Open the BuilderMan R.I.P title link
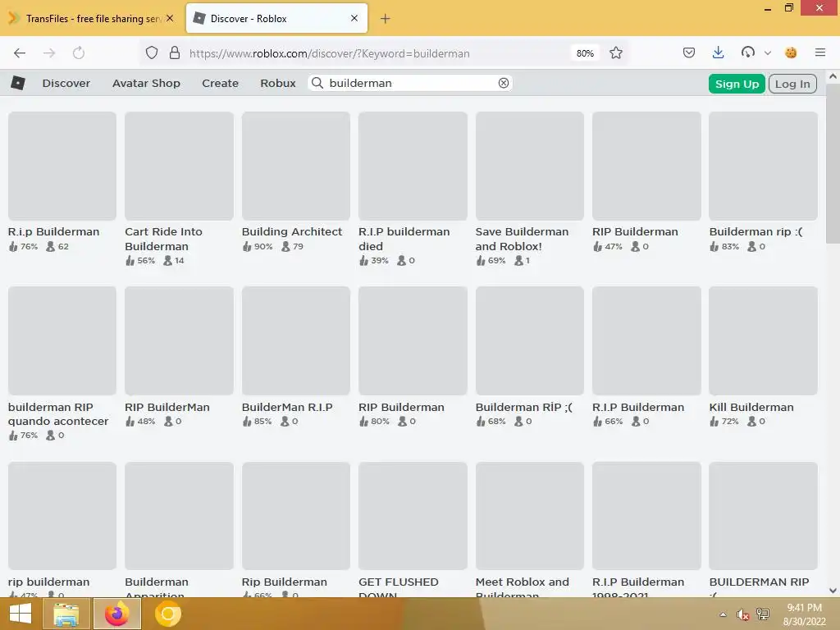This screenshot has width=840, height=630. pos(287,407)
